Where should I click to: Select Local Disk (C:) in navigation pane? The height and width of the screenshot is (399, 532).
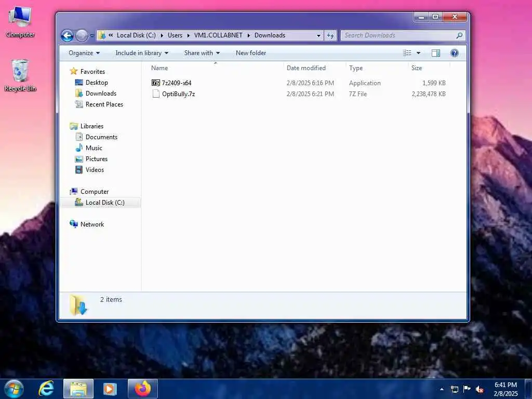coord(105,203)
